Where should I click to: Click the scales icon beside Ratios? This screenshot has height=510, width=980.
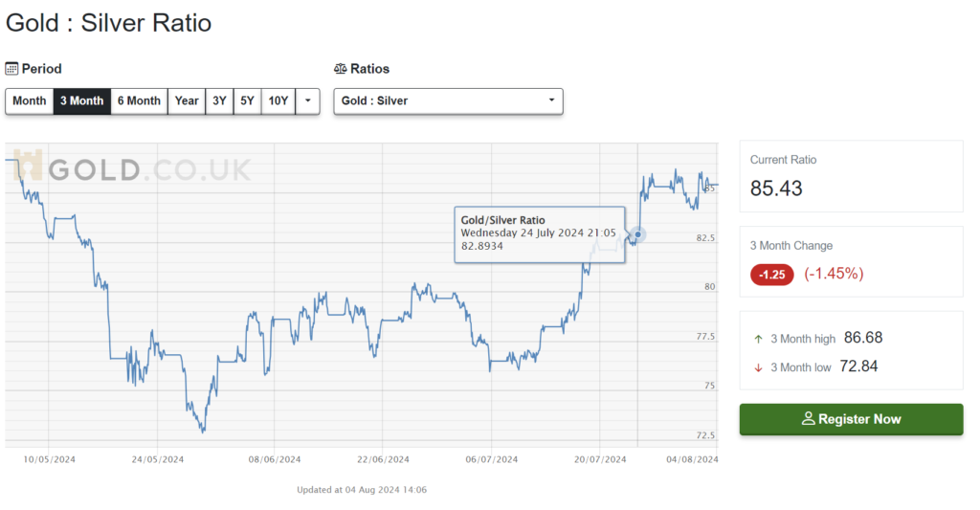pyautogui.click(x=340, y=69)
